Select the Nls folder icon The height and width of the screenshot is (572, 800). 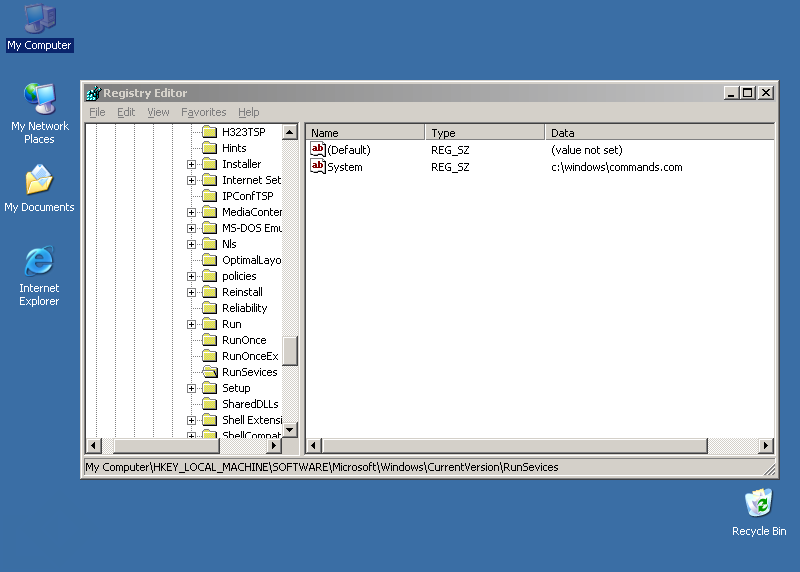[x=210, y=244]
